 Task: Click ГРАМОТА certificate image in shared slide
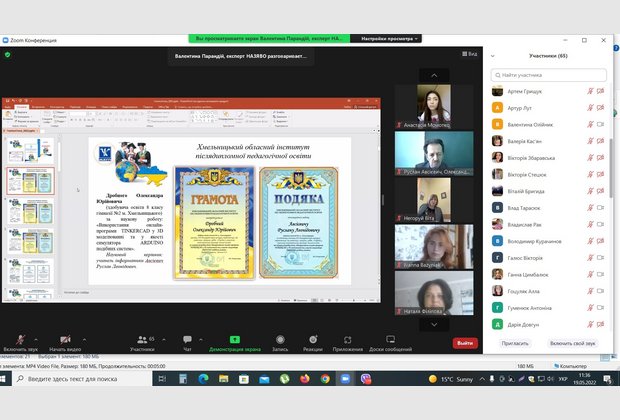pyautogui.click(x=214, y=223)
